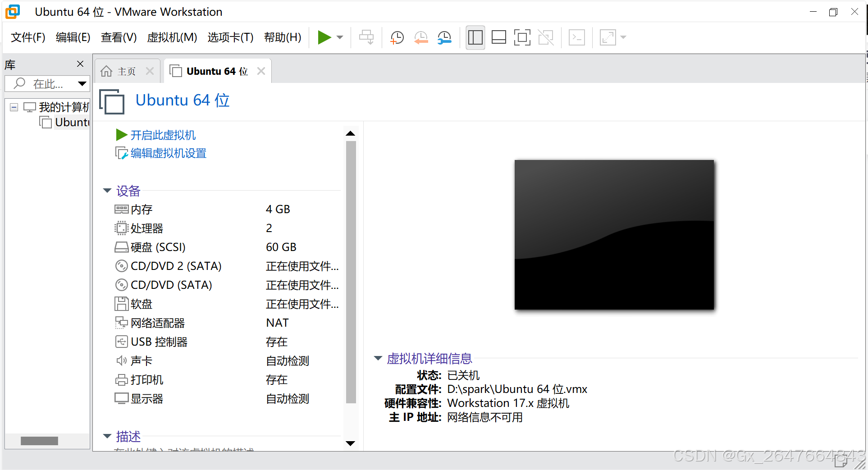Click the device panel vertical scrollbar thumb

[351, 272]
